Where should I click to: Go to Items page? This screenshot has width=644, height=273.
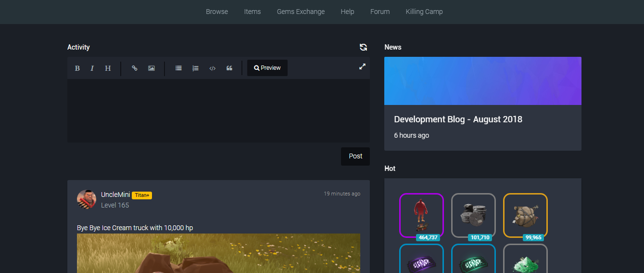point(253,12)
